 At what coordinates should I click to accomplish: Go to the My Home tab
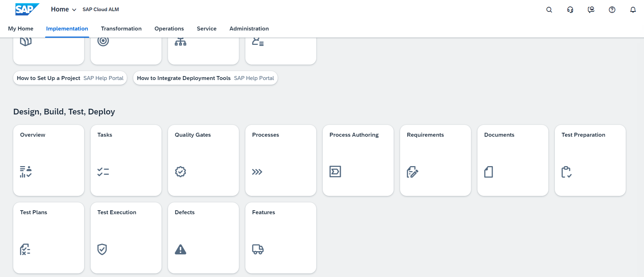(20, 28)
